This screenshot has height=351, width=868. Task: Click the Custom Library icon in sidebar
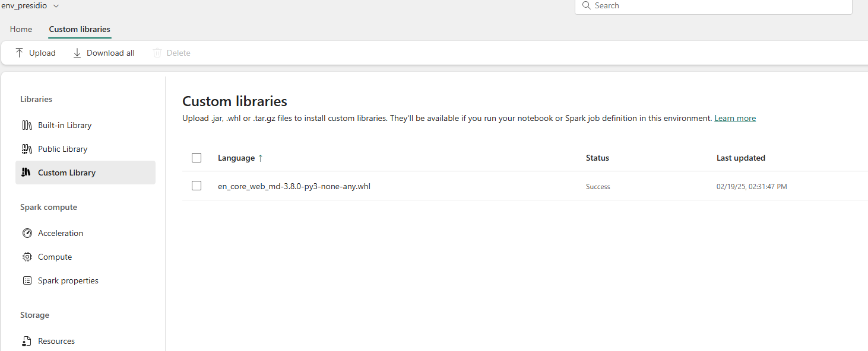(27, 173)
